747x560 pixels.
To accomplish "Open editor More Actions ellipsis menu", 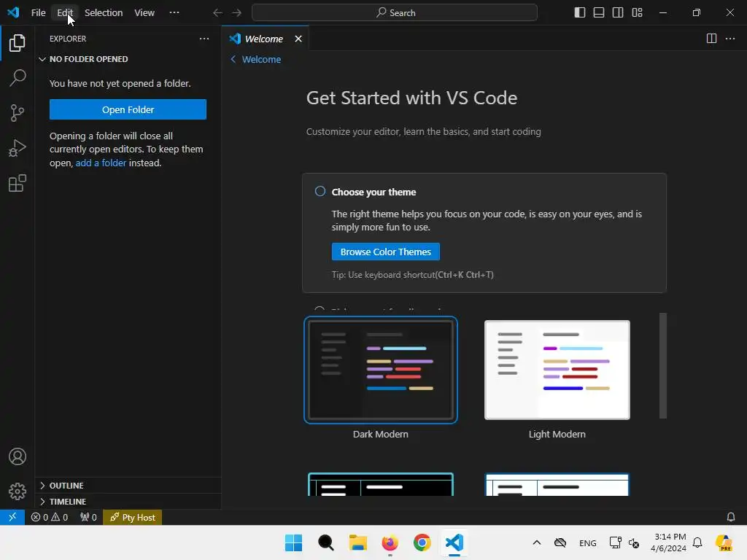I will pyautogui.click(x=729, y=39).
